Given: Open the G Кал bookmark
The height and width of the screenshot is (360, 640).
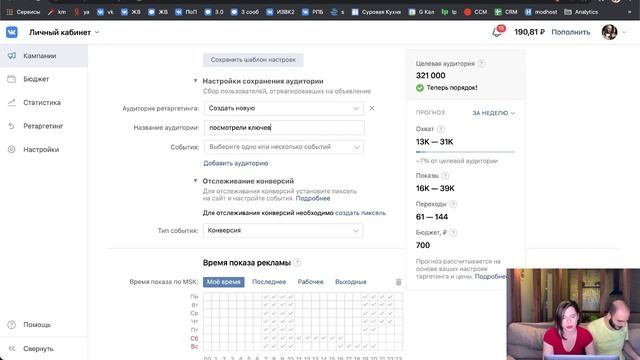Looking at the screenshot, I should pyautogui.click(x=422, y=12).
